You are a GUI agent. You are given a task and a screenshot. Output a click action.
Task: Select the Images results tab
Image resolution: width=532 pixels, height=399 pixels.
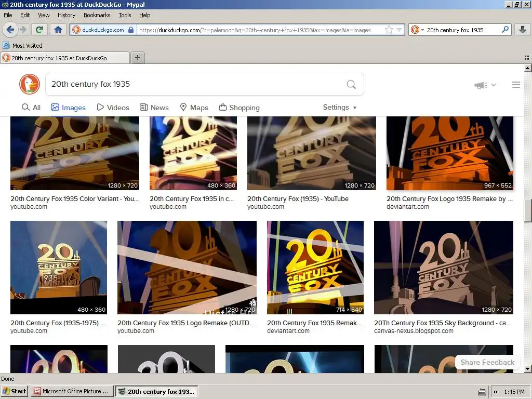click(x=68, y=108)
